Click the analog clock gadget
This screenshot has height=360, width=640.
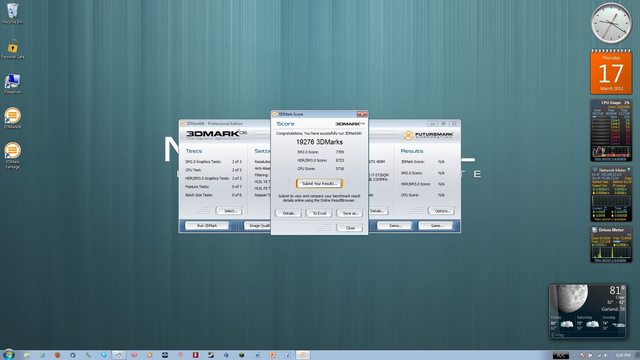click(611, 23)
